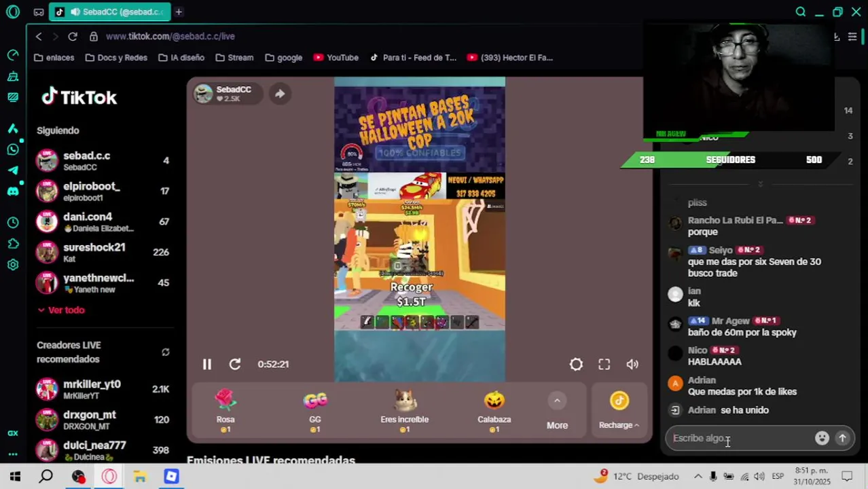Open the Recharge coins menu
Image resolution: width=868 pixels, height=489 pixels.
619,411
